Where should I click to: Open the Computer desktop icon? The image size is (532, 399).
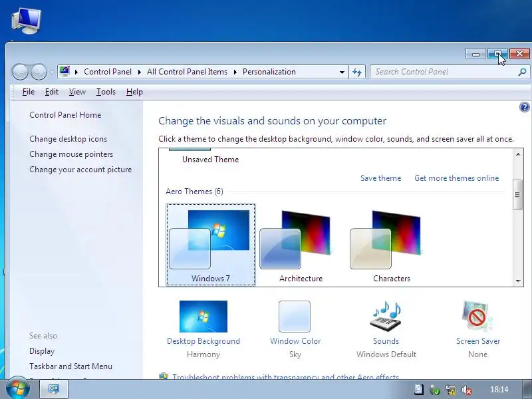click(x=26, y=21)
